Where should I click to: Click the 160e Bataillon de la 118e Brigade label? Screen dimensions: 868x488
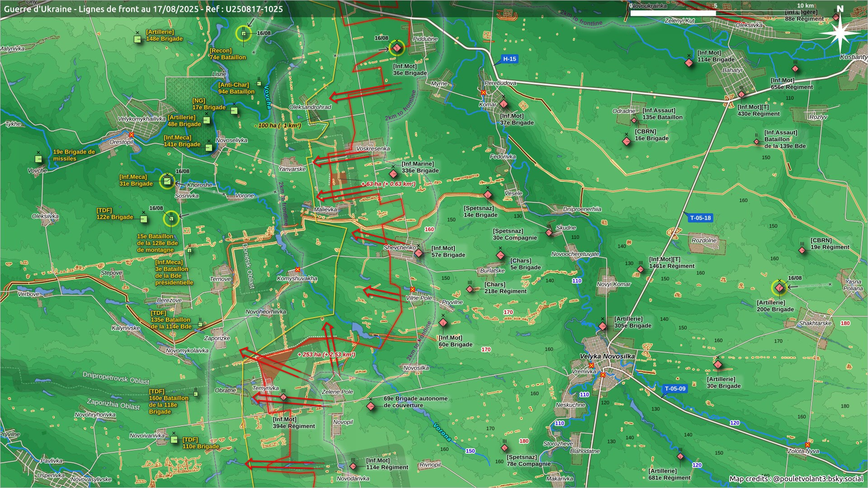coord(169,402)
